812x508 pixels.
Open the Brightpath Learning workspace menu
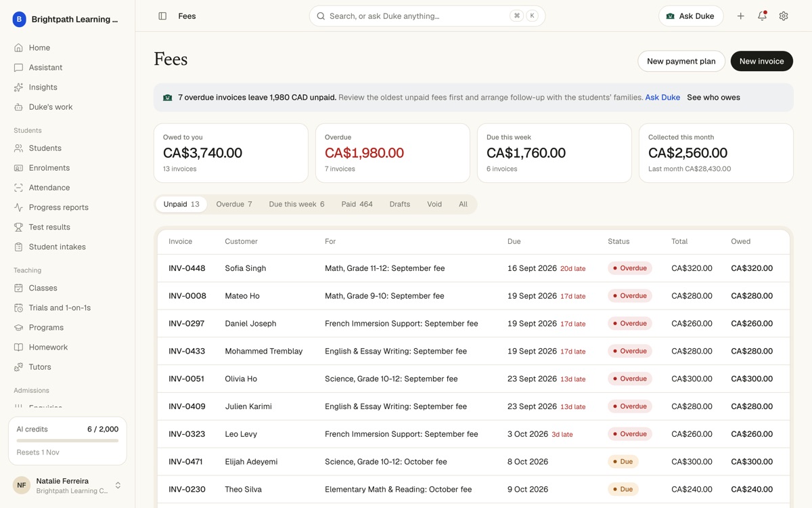68,19
